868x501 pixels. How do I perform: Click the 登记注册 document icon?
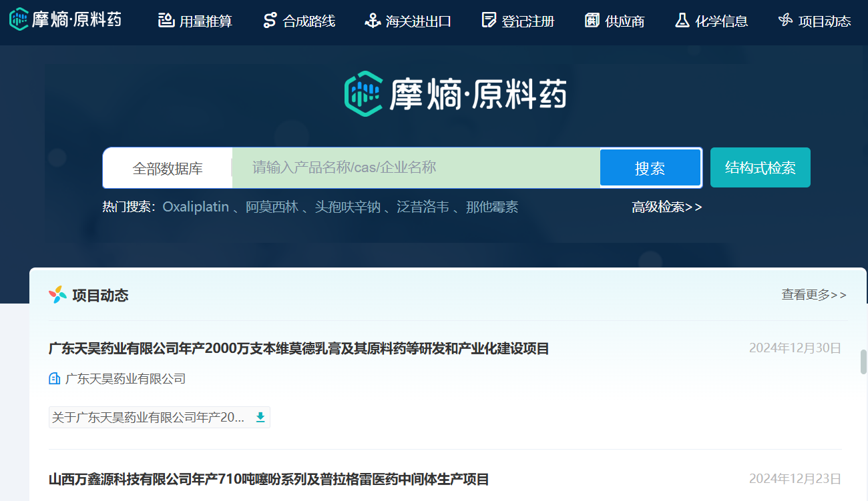pos(489,20)
